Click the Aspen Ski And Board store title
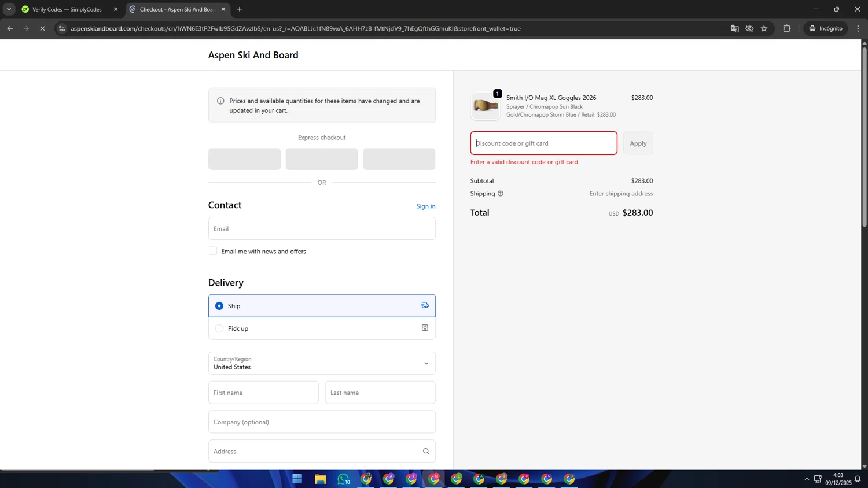Screen dimensions: 868x488 (x=253, y=55)
